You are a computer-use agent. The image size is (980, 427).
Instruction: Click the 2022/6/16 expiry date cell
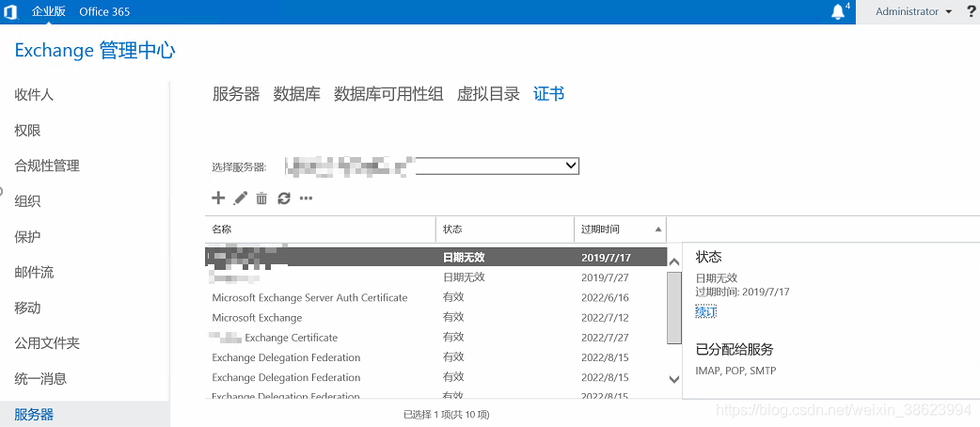click(605, 297)
